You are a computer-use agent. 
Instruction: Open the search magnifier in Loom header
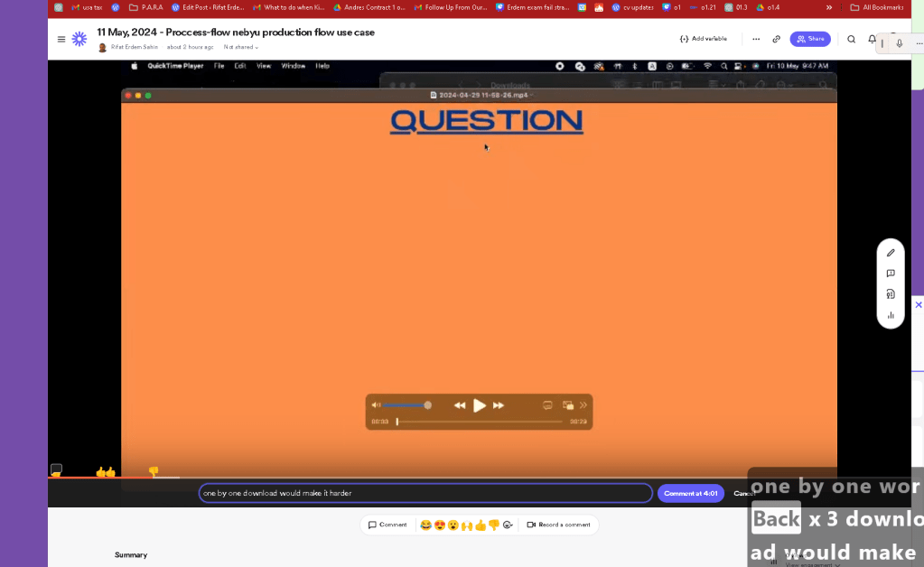click(852, 39)
